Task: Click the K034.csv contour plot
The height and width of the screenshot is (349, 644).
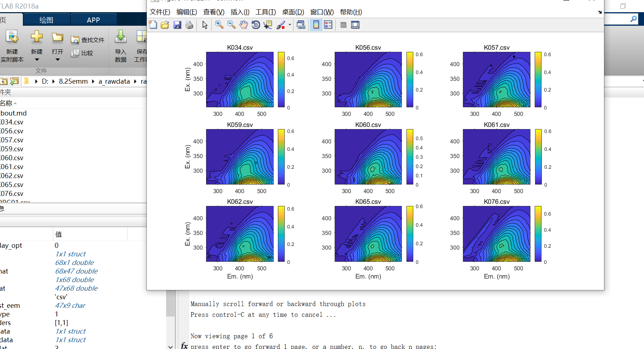Action: 240,79
